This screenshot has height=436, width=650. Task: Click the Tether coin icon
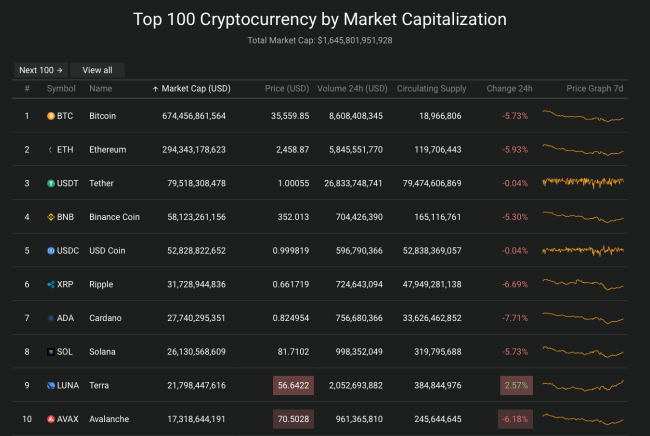coord(51,183)
